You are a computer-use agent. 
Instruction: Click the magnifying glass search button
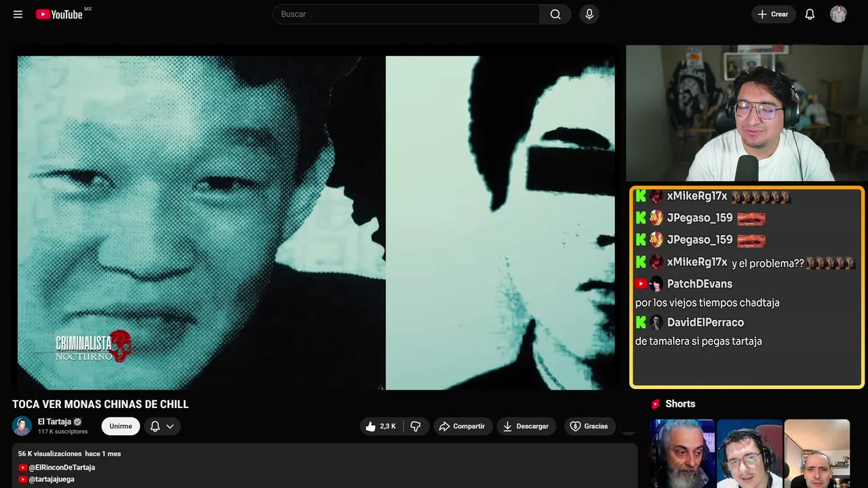click(x=555, y=14)
